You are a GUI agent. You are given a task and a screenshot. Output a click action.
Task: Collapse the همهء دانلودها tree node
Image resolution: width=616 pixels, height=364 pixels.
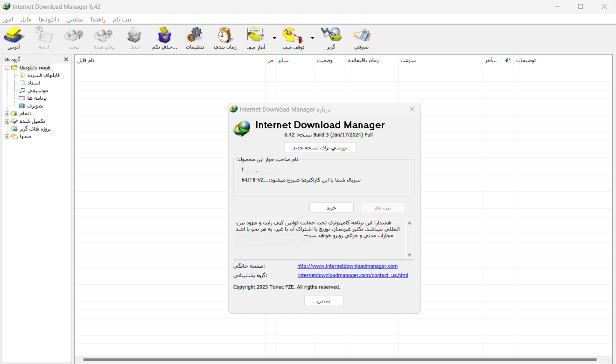click(7, 68)
